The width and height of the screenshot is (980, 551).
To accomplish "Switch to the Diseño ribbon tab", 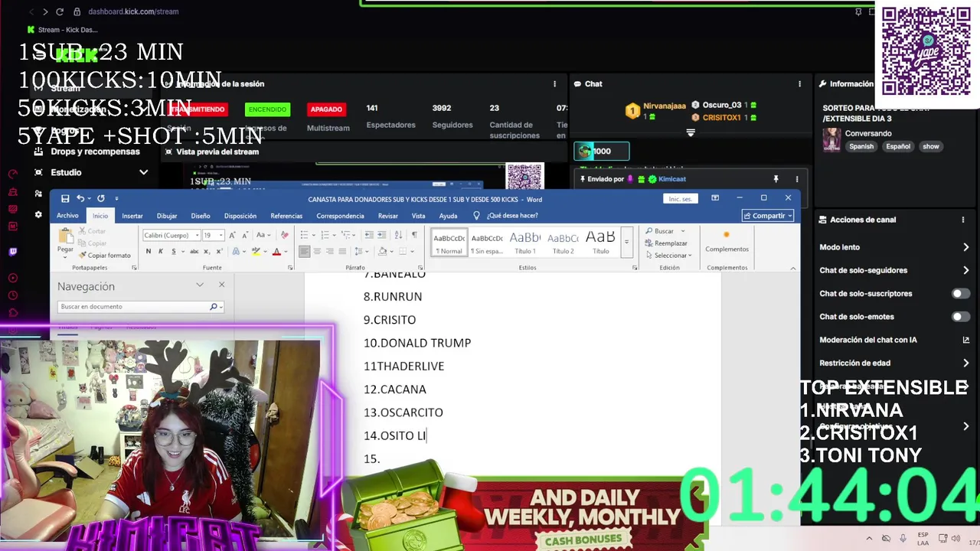I will pyautogui.click(x=201, y=216).
